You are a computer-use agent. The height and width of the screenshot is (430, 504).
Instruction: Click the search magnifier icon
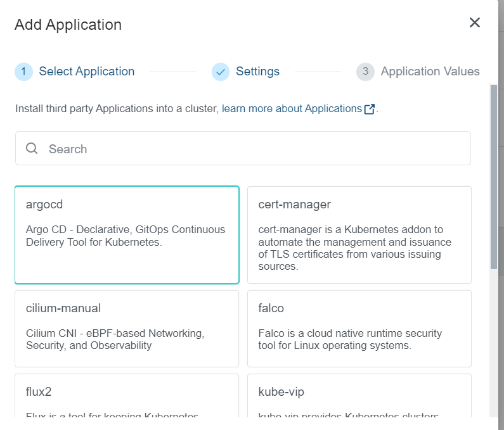coord(32,148)
